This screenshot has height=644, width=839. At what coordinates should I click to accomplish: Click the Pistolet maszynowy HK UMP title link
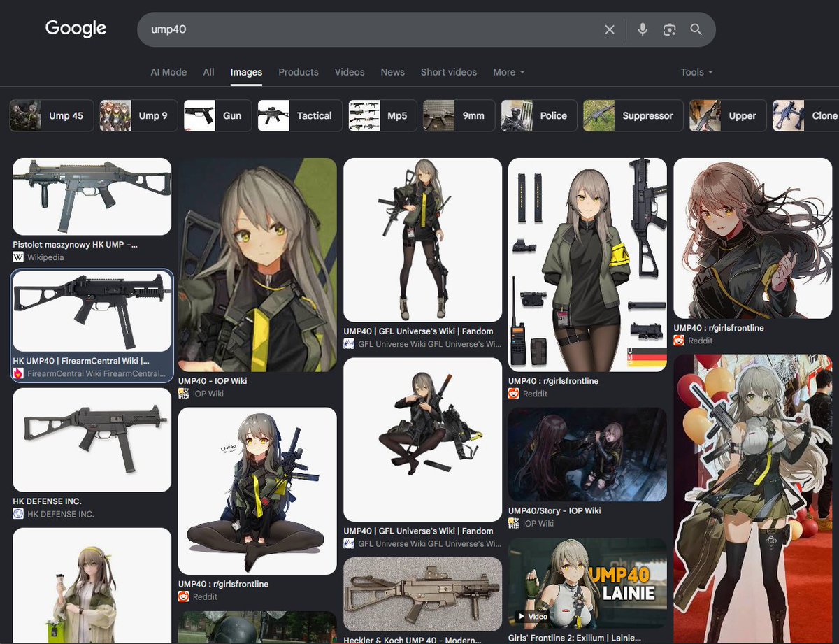76,245
